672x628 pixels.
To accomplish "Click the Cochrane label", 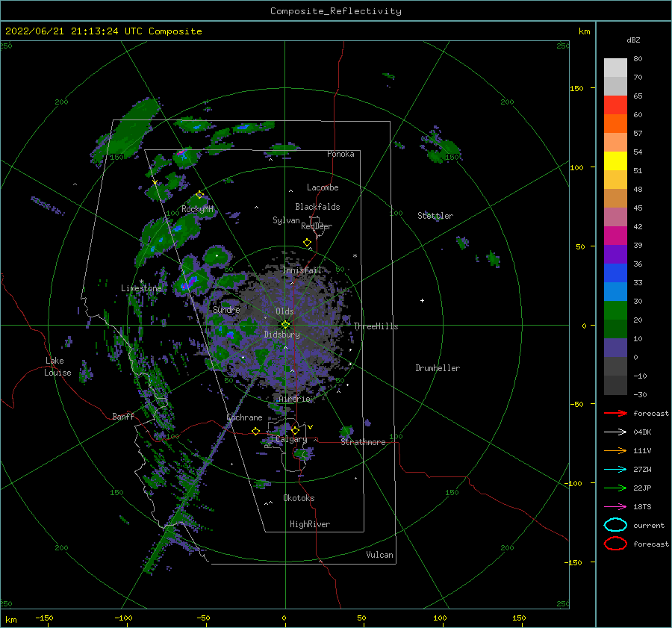I will coord(244,417).
